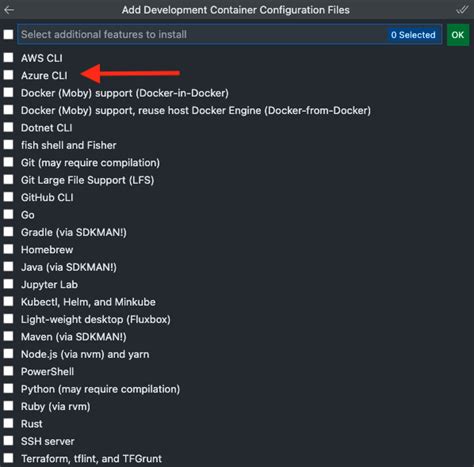
Task: Select the 'AWS CLI' list label
Action: 42,58
